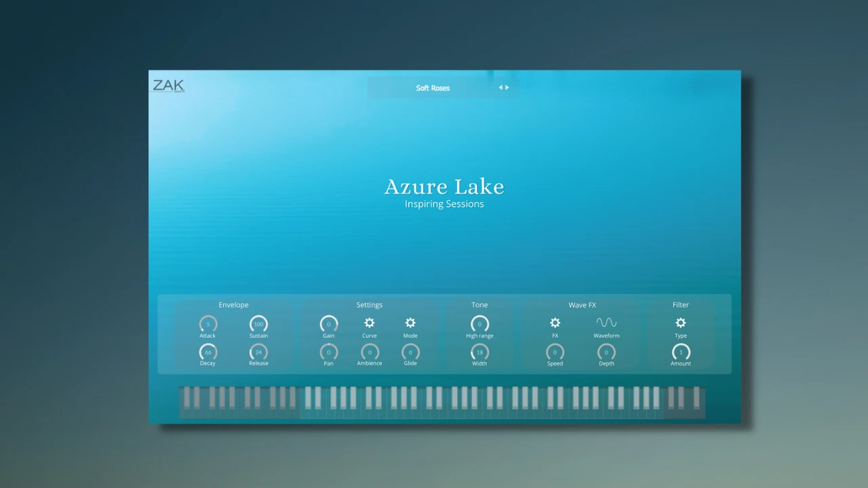Adjust the Amount knob in the Filter section

(x=680, y=353)
